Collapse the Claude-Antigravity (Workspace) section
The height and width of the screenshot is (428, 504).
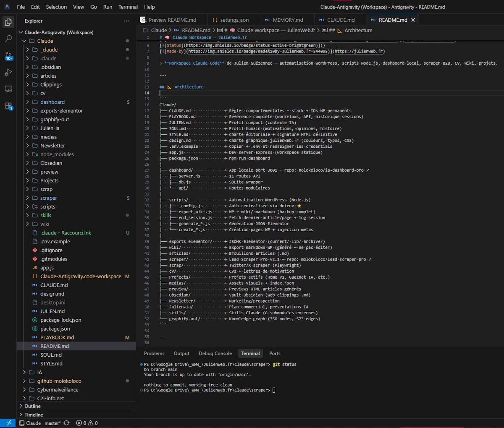point(76,32)
